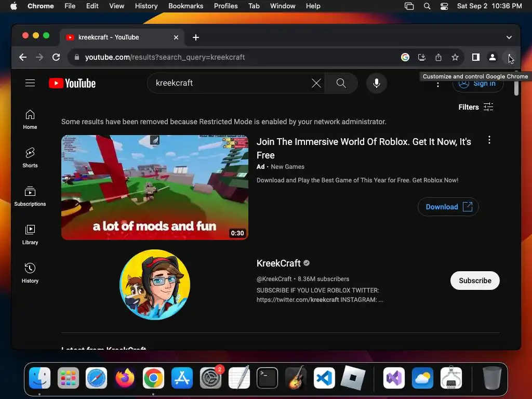Click the YouTube logo

click(x=72, y=83)
